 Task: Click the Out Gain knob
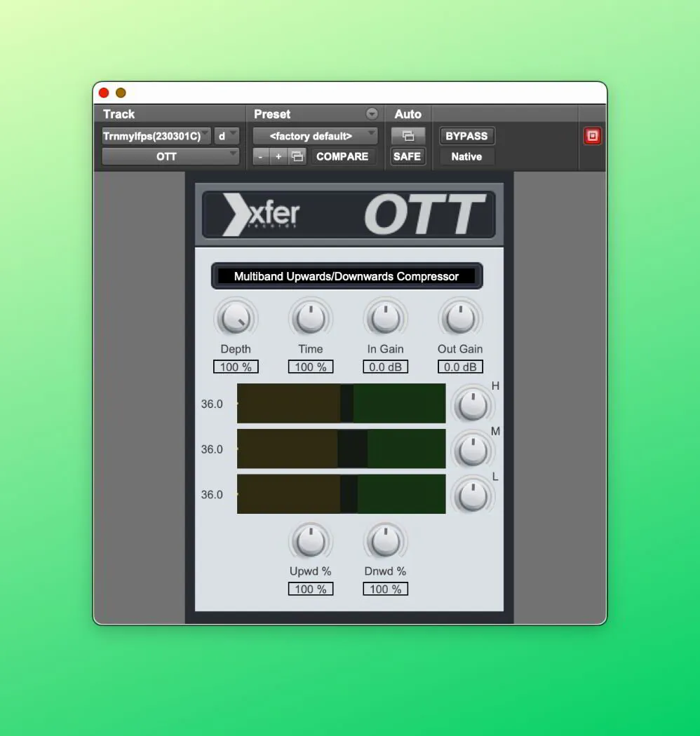(460, 319)
